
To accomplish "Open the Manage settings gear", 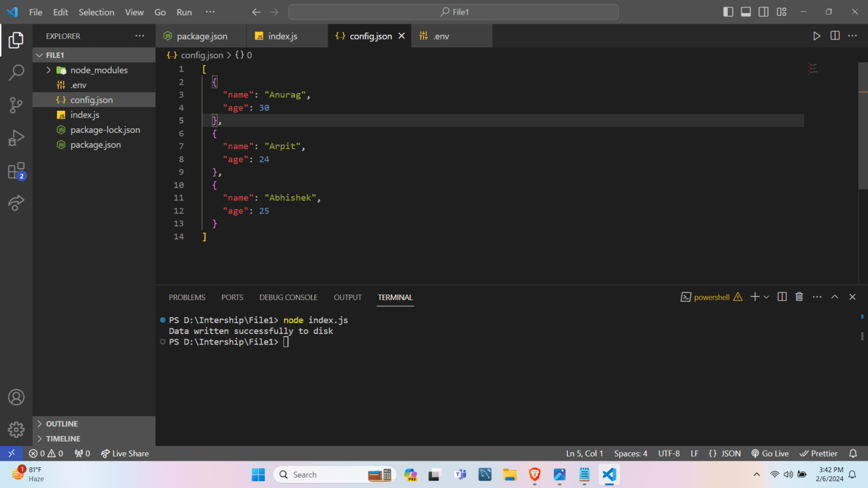I will click(x=16, y=430).
